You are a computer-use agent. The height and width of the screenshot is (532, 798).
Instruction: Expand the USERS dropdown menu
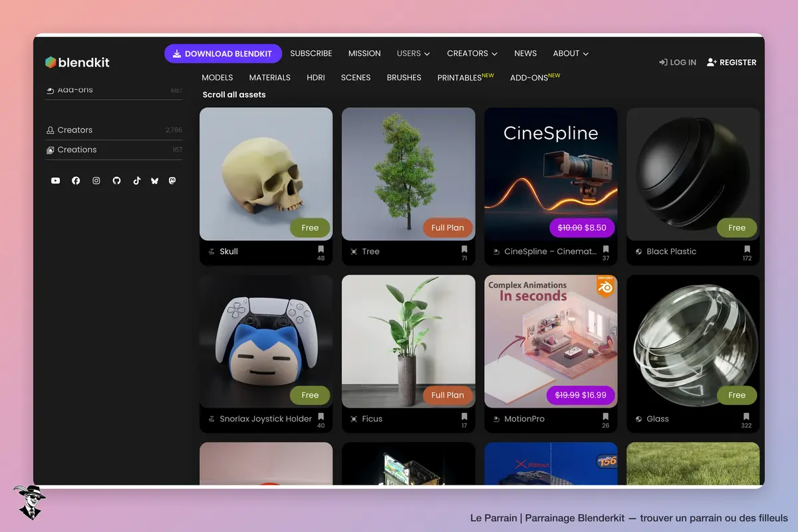413,53
